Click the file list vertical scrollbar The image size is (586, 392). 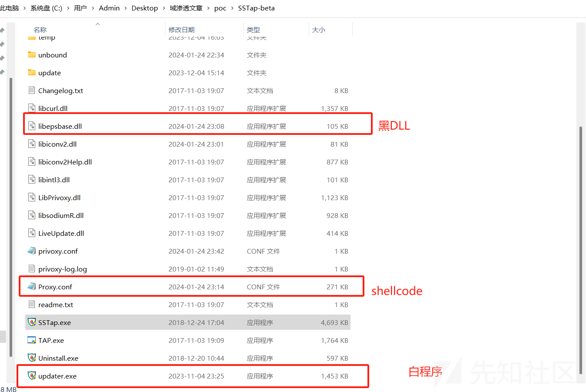(x=581, y=250)
